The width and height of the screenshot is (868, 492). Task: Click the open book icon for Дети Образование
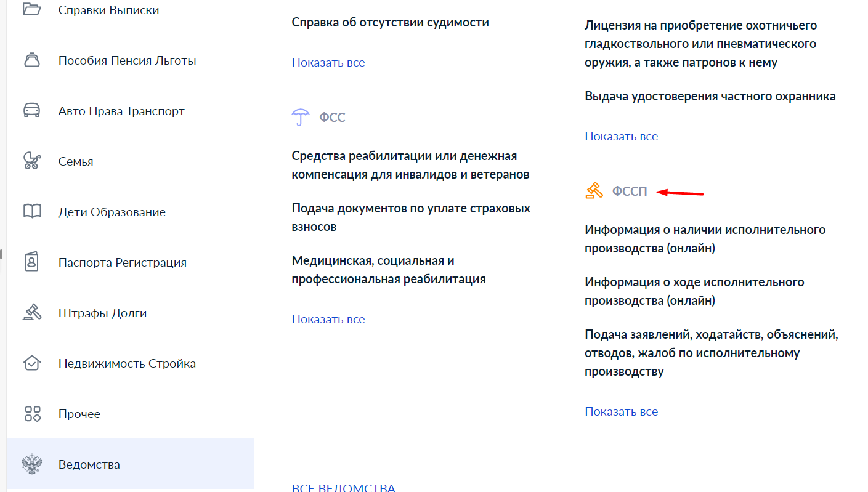[x=31, y=212]
